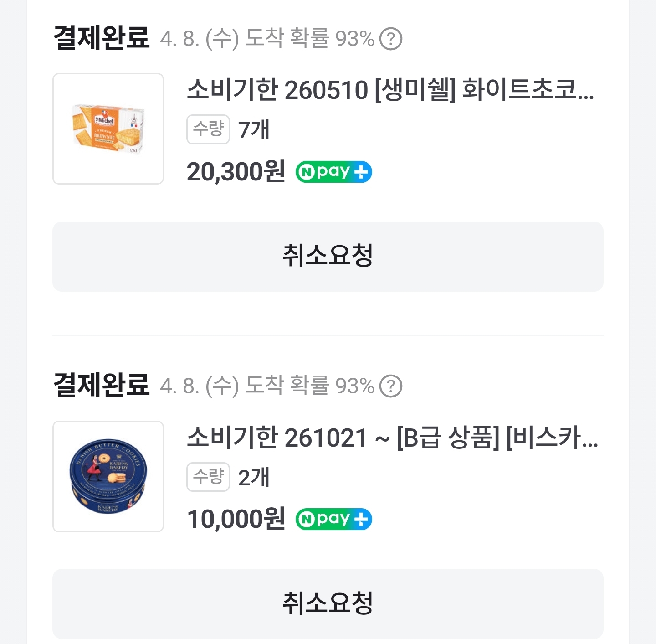Click the 2개 quantity value
Screen dimensions: 656x644
[x=254, y=477]
